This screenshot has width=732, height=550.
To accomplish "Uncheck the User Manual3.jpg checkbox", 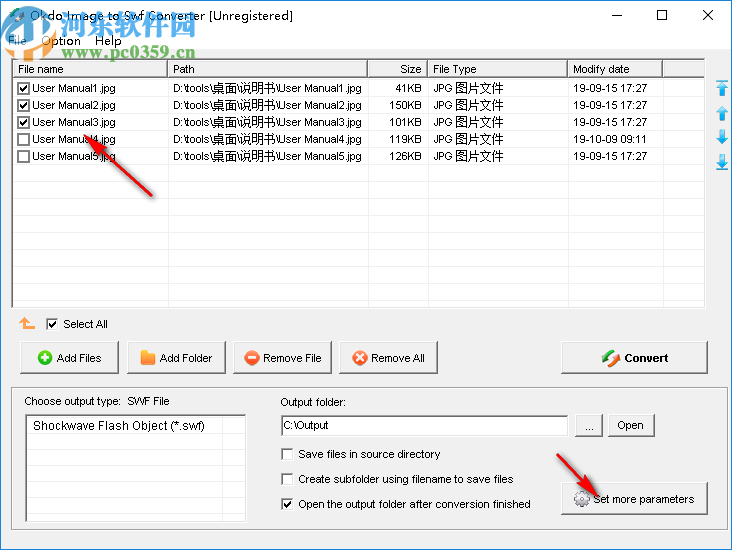I will [x=23, y=122].
